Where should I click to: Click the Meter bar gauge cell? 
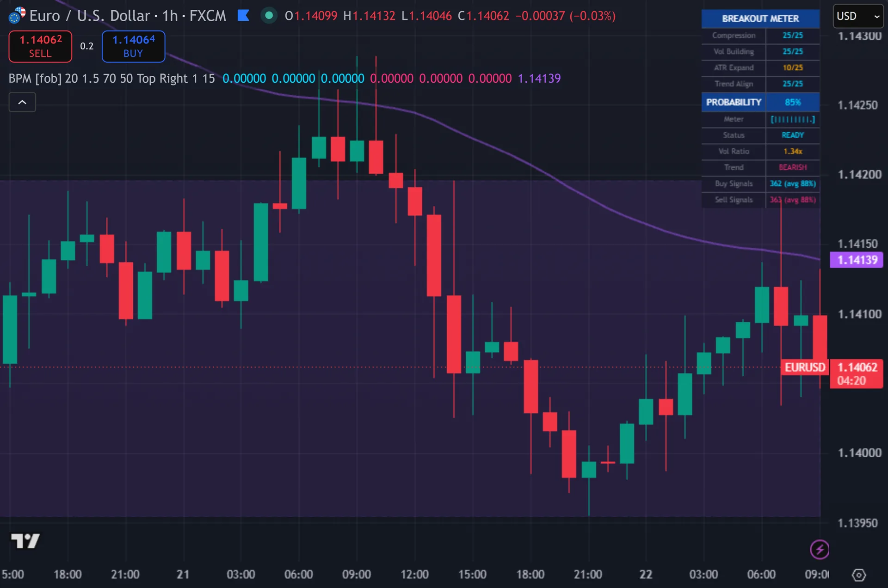pyautogui.click(x=793, y=119)
